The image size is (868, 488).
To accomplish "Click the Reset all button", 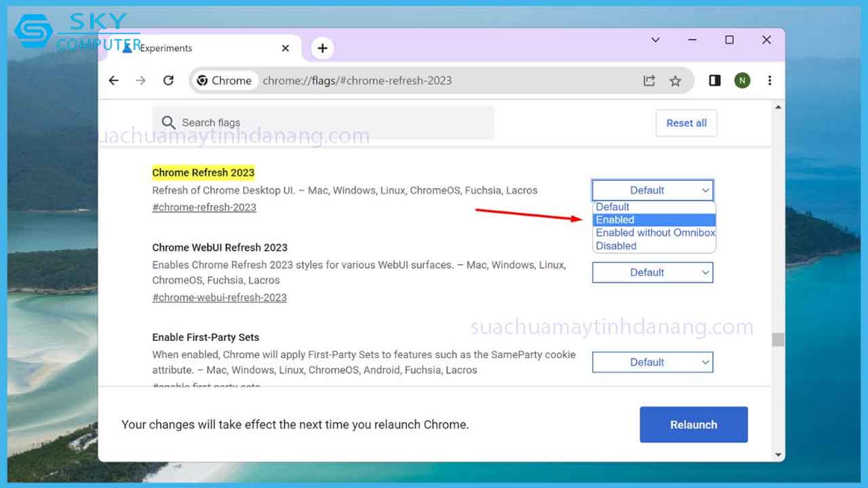I will 686,123.
